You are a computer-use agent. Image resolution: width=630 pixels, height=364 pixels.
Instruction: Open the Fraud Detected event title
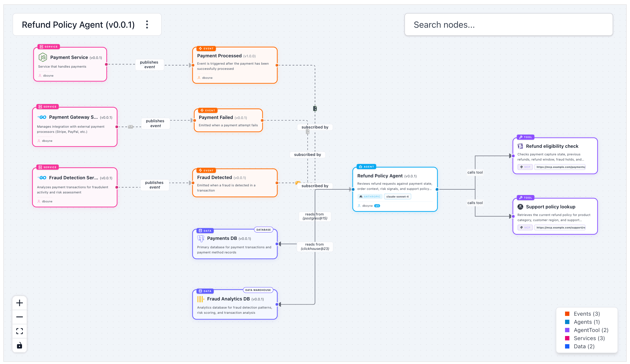pos(214,177)
